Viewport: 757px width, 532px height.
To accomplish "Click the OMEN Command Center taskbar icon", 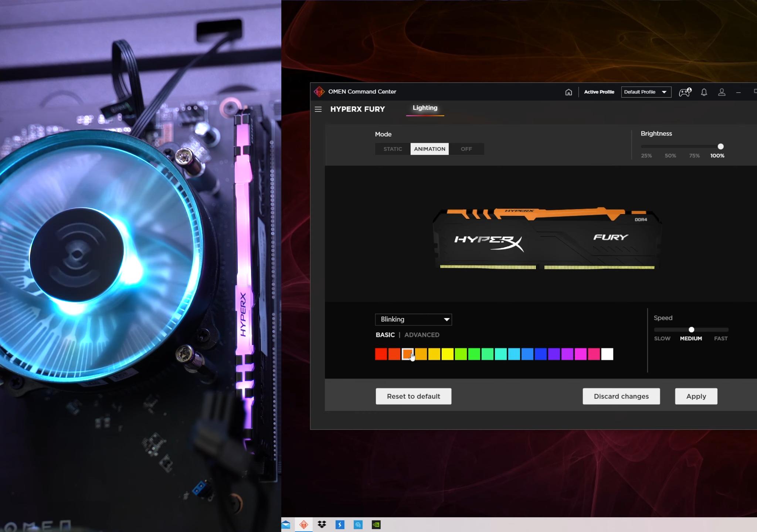I will coord(304,525).
